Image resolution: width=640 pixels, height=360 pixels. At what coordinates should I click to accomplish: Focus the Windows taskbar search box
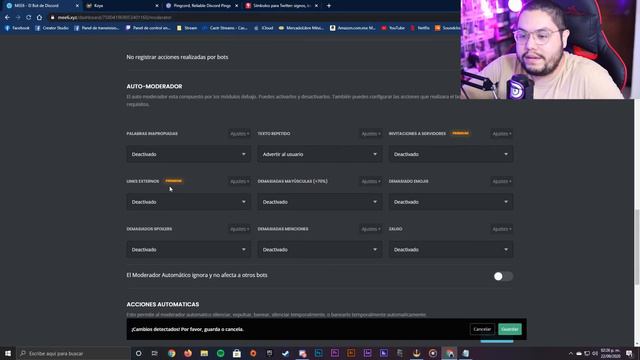point(73,353)
